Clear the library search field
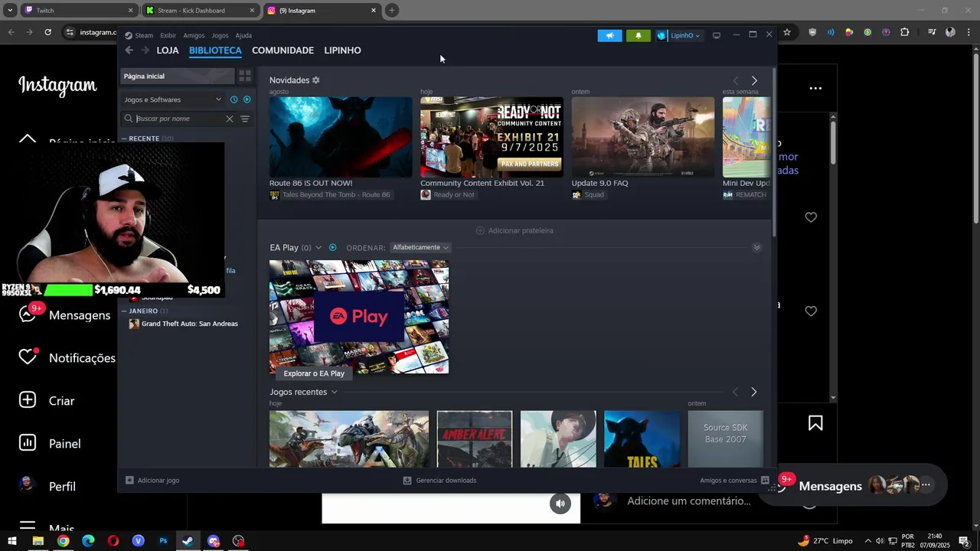980x551 pixels. pos(229,119)
